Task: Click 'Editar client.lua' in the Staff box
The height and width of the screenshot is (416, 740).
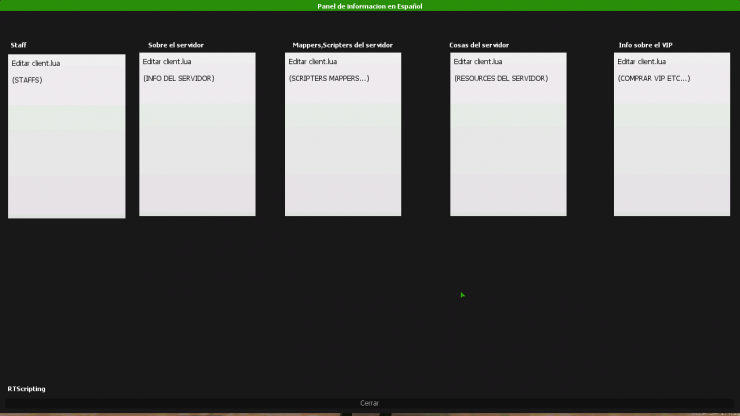Action: click(35, 63)
